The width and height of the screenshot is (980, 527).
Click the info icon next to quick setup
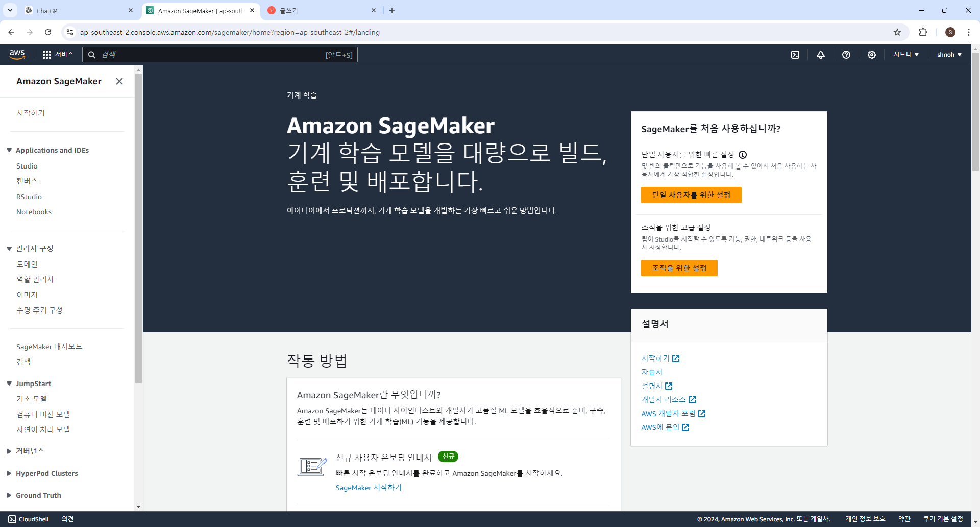[x=743, y=155]
